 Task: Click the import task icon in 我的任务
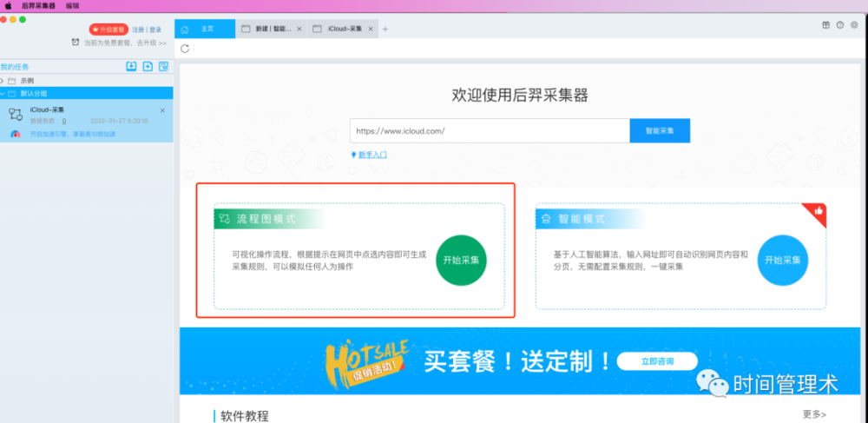pos(131,66)
